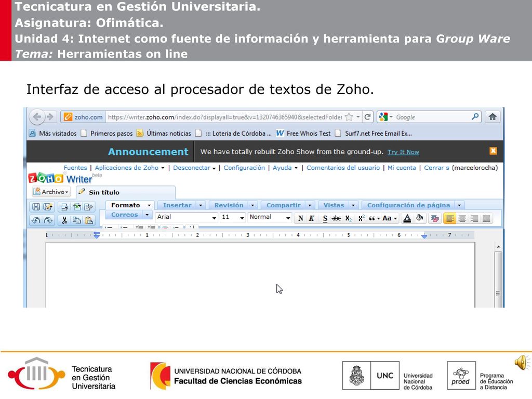
Task: Select the Sin título document tab
Action: point(126,192)
